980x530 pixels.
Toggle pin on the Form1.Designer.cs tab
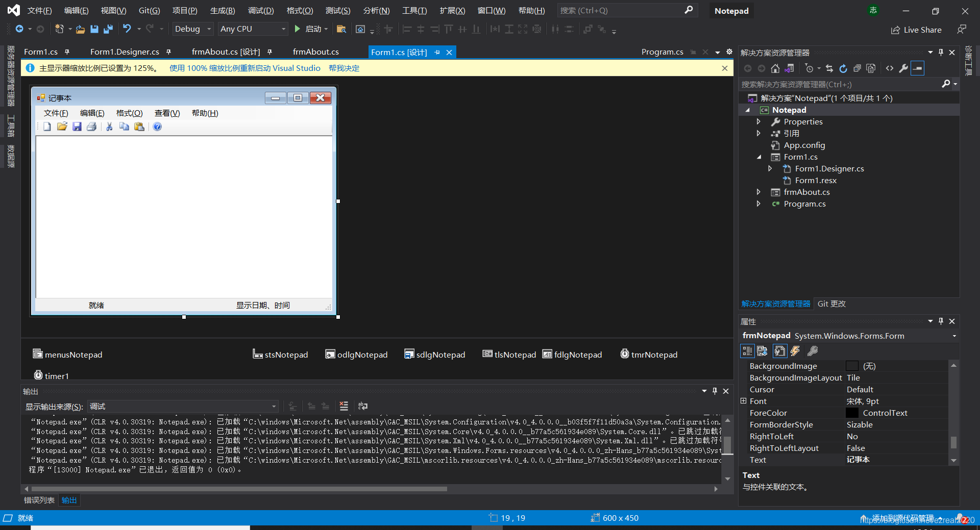168,52
